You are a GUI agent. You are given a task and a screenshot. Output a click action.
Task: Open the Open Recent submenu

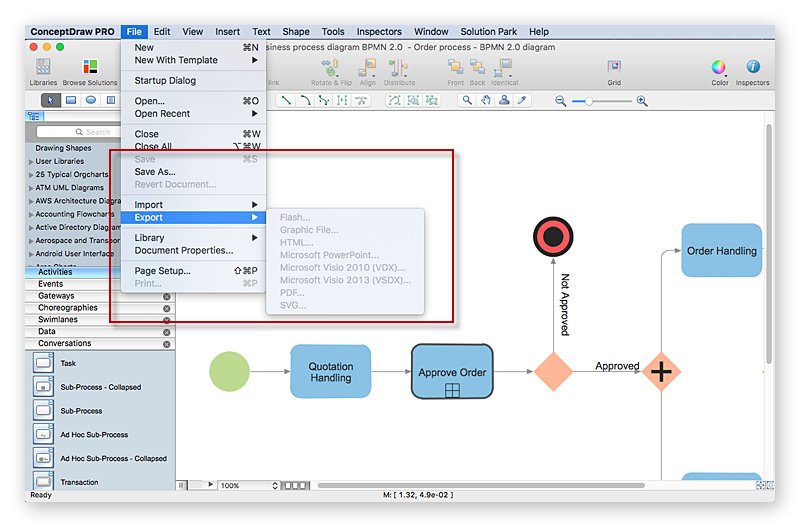pyautogui.click(x=193, y=114)
